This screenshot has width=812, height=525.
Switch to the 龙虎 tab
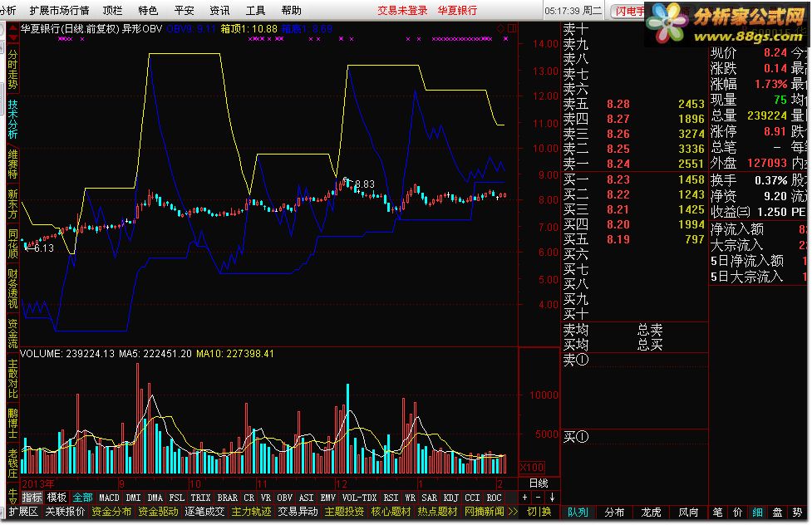pyautogui.click(x=652, y=512)
